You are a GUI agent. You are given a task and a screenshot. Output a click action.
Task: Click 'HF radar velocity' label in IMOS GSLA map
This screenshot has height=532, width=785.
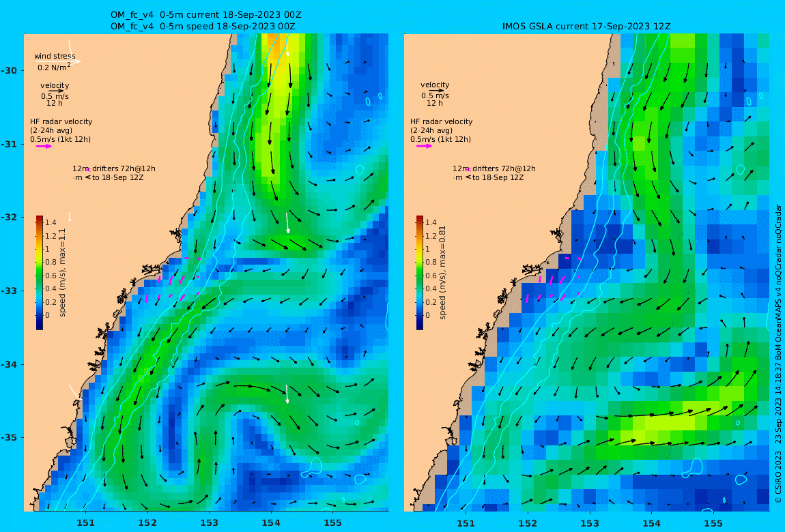point(442,121)
